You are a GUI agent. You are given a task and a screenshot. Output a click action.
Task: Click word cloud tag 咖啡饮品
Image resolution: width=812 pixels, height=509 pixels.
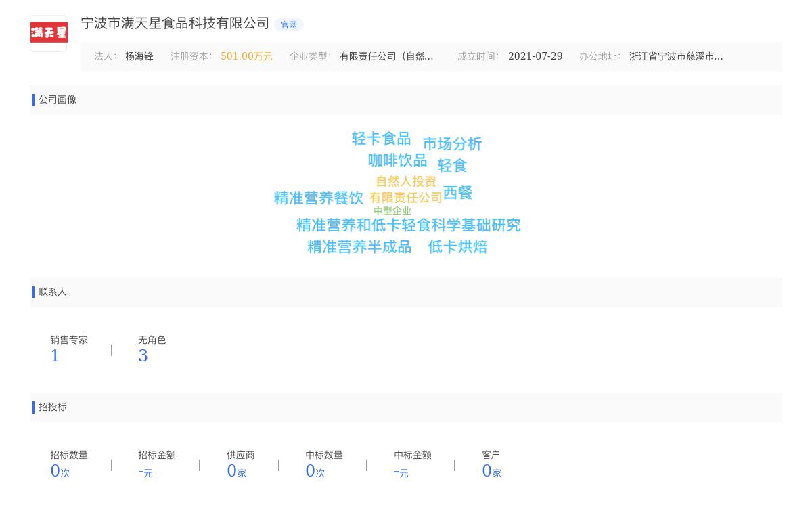397,160
